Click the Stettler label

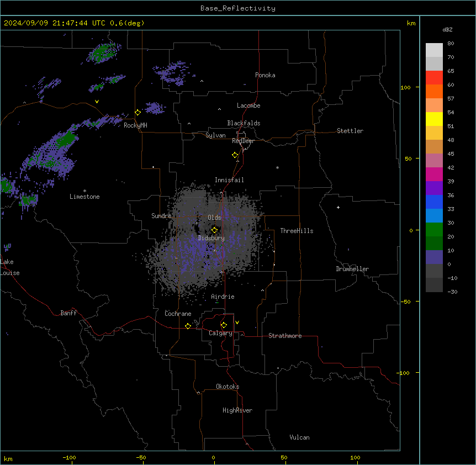coord(350,131)
